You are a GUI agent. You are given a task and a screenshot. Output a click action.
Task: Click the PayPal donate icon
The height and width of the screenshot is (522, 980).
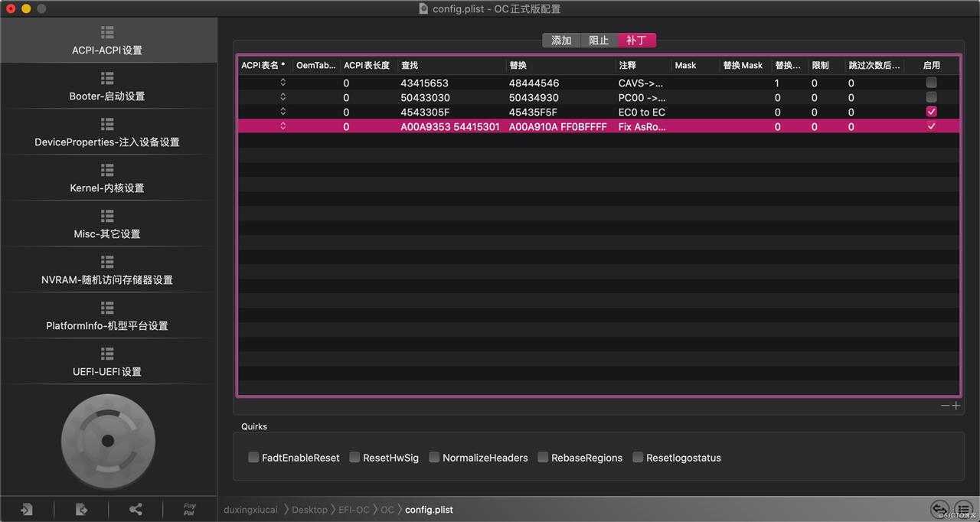pos(189,509)
